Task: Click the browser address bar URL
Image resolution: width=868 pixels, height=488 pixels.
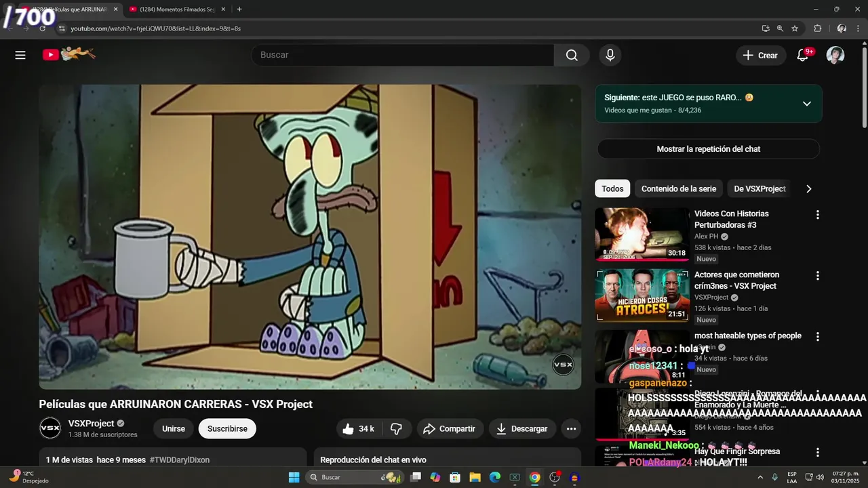Action: point(156,28)
